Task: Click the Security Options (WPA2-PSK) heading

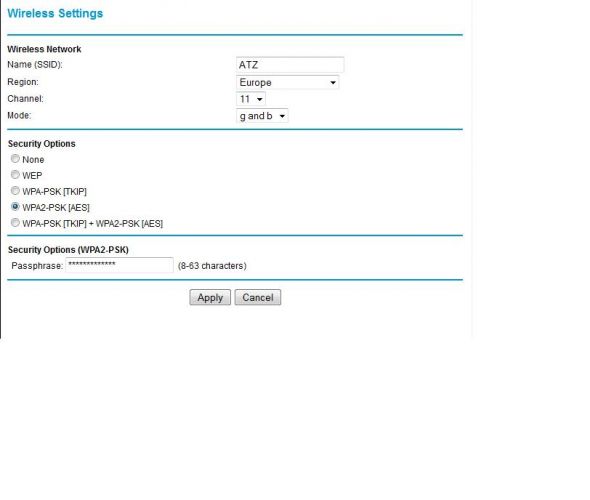Action: coord(68,250)
